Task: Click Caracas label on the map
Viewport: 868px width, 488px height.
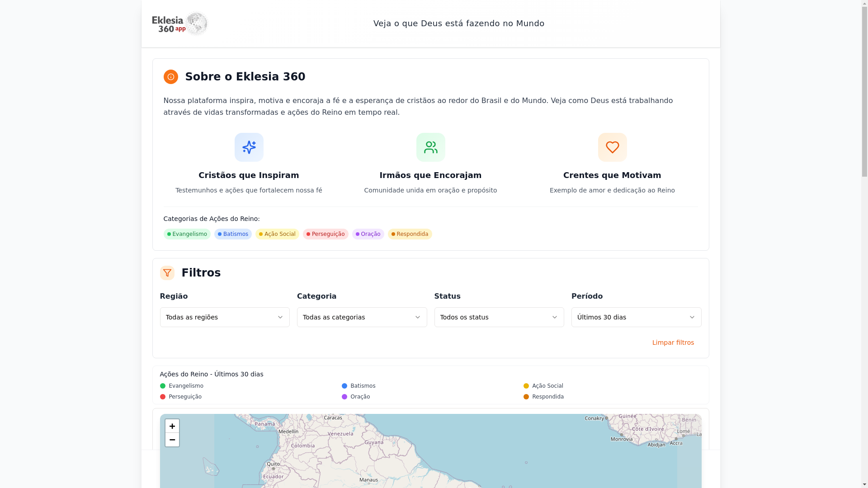Action: point(333,418)
